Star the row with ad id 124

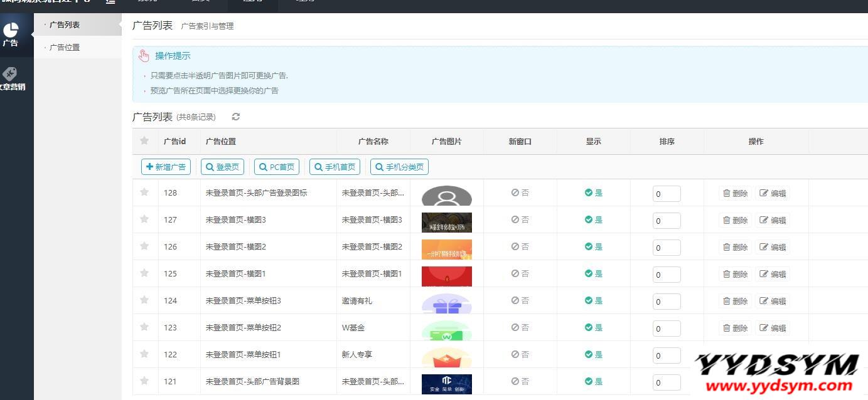pos(144,300)
